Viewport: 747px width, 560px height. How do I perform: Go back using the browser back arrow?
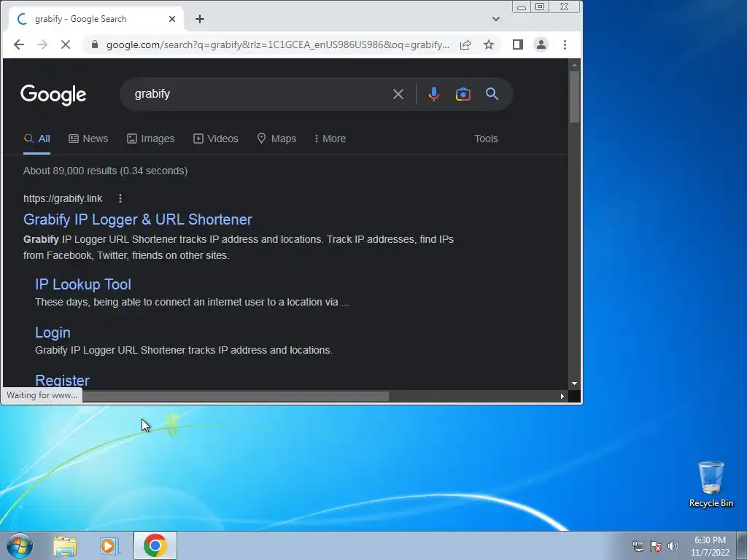click(18, 44)
